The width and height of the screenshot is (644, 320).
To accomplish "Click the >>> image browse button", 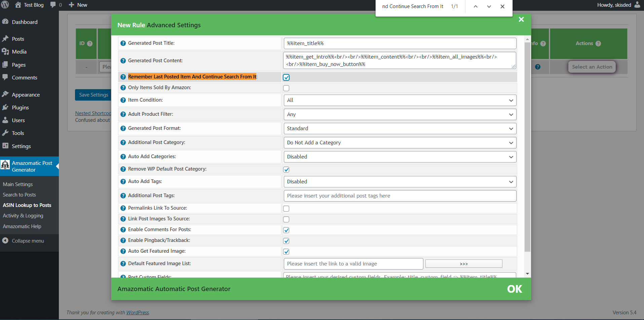I will pos(464,264).
